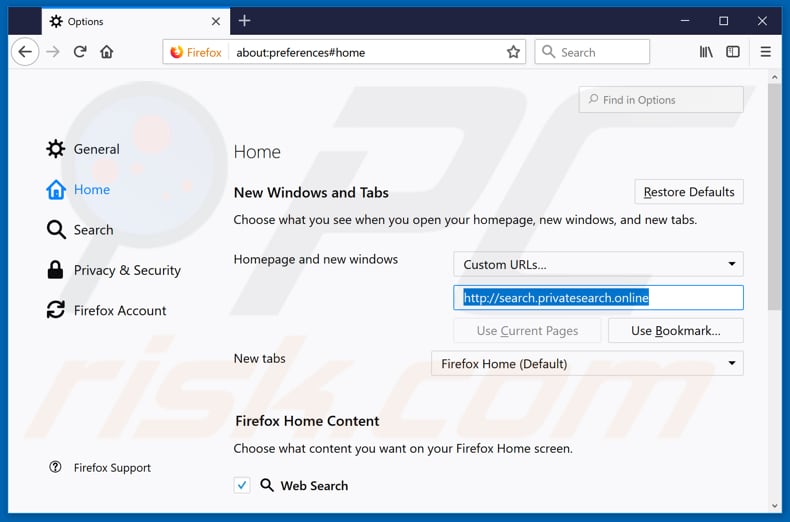Image resolution: width=790 pixels, height=522 pixels.
Task: Select the Home preferences category
Action: 79,189
